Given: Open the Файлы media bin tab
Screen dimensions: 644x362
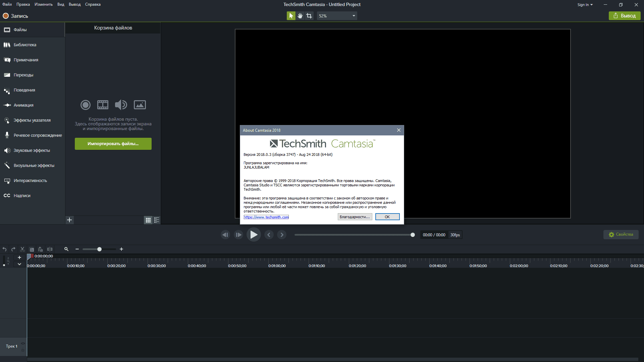Looking at the screenshot, I should pyautogui.click(x=32, y=30).
